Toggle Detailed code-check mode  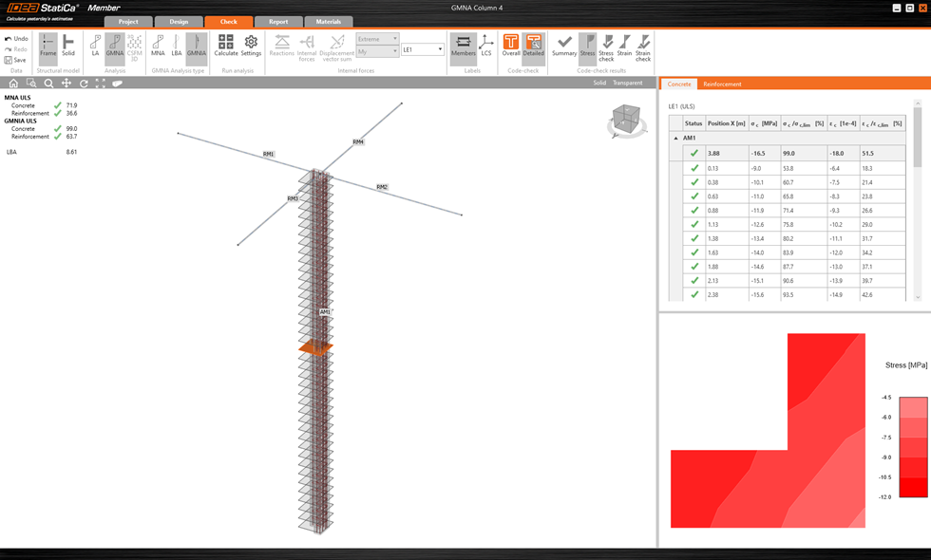point(533,46)
